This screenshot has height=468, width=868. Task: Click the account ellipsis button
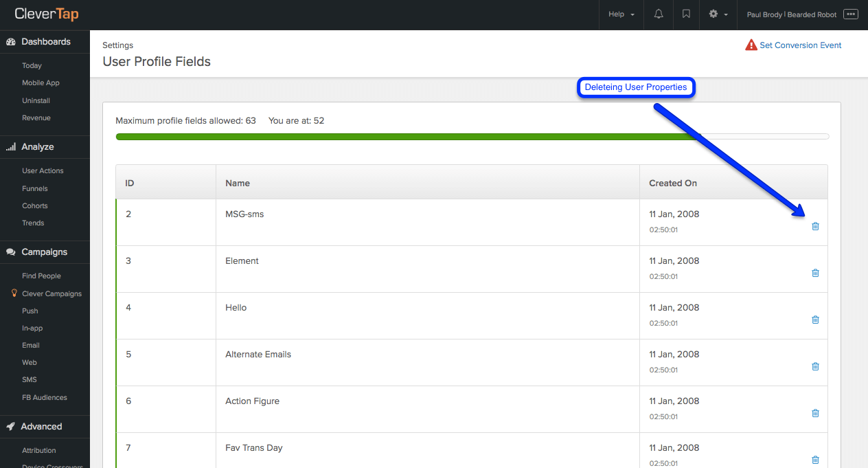(851, 14)
